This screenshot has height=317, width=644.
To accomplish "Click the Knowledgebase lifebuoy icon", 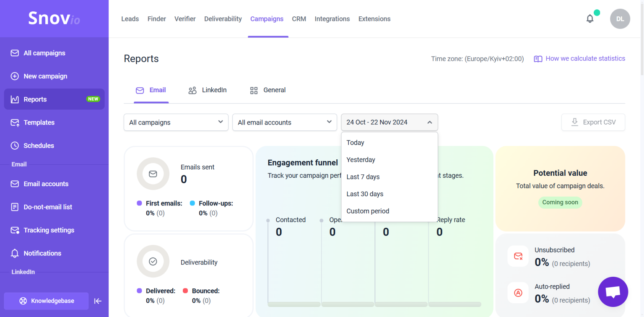I will point(23,301).
